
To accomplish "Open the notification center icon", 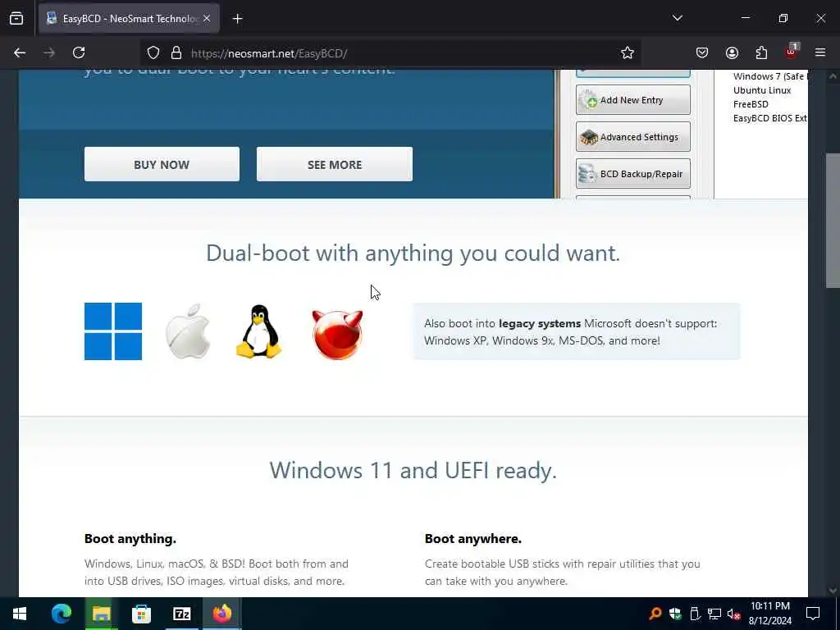I will [813, 614].
